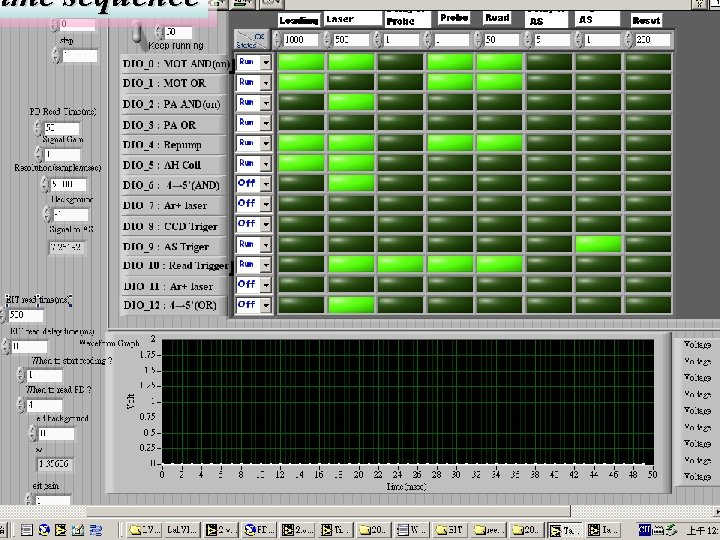This screenshot has width=720, height=540.
Task: Click the OS States corner box
Action: pos(250,40)
